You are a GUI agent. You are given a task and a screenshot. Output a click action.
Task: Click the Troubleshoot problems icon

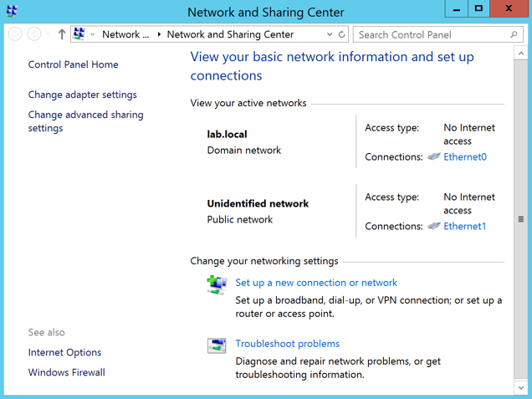pyautogui.click(x=217, y=345)
